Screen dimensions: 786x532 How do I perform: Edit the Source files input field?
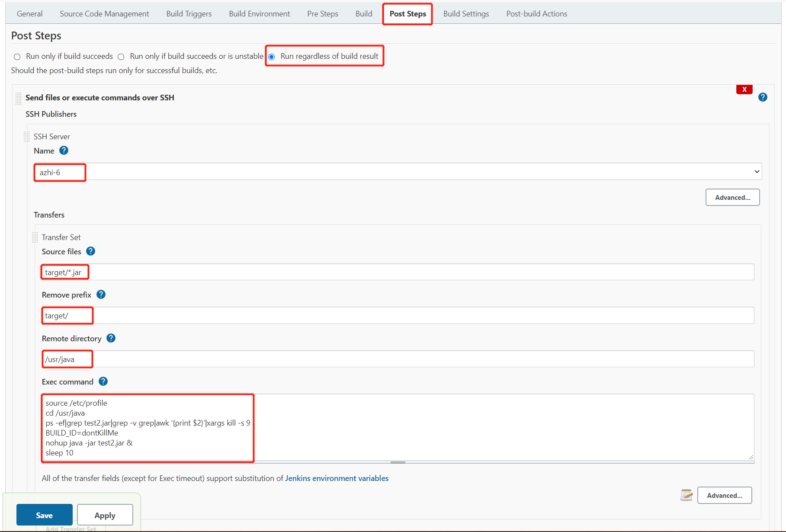(x=398, y=272)
